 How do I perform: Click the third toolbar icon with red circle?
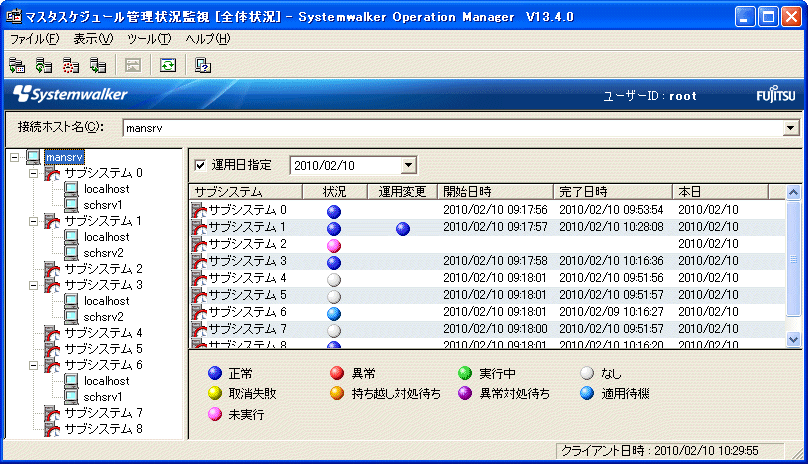click(x=71, y=65)
